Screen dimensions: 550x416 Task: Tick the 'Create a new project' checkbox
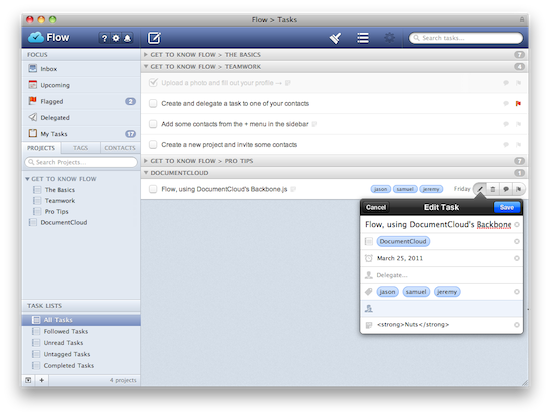pos(153,145)
